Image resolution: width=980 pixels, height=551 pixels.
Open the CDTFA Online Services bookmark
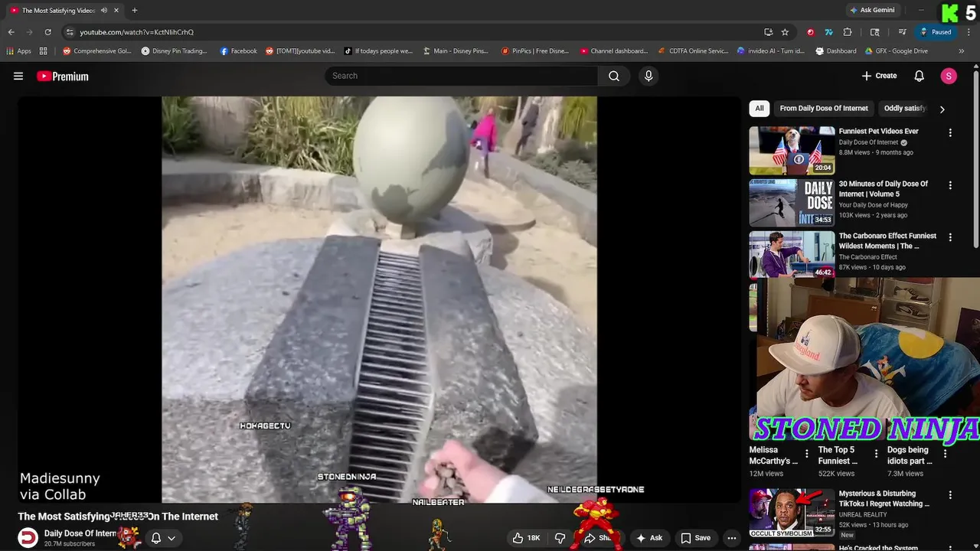tap(693, 51)
